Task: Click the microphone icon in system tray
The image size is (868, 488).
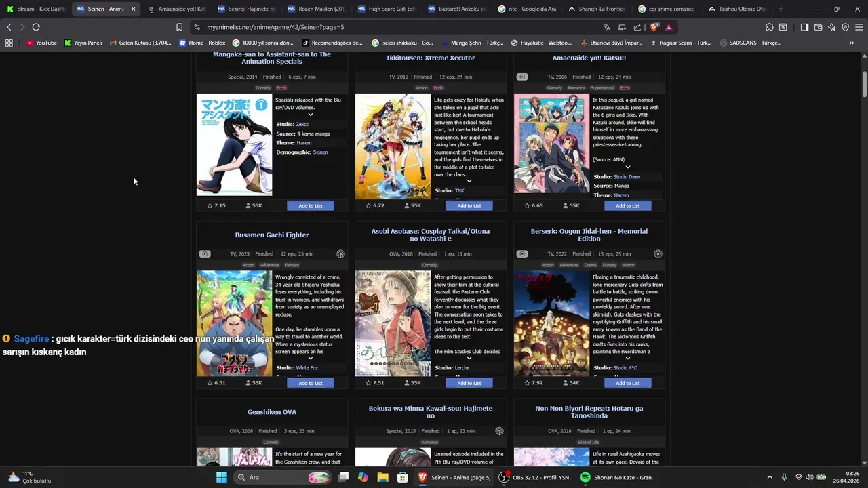Action: 784,477
